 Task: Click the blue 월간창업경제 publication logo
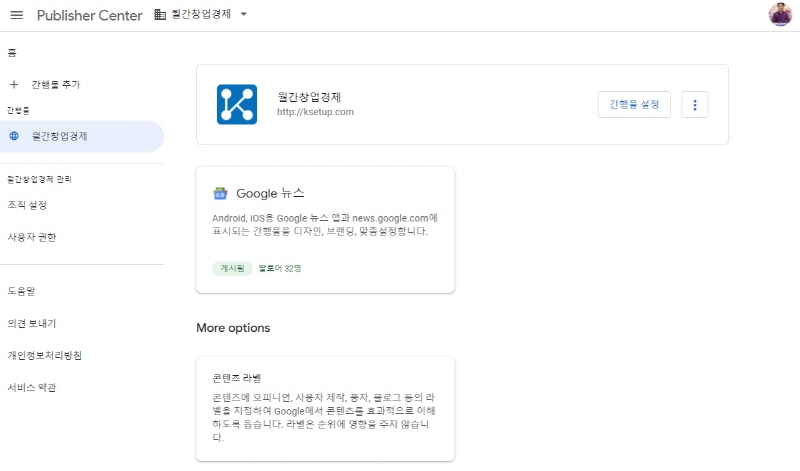pyautogui.click(x=237, y=105)
